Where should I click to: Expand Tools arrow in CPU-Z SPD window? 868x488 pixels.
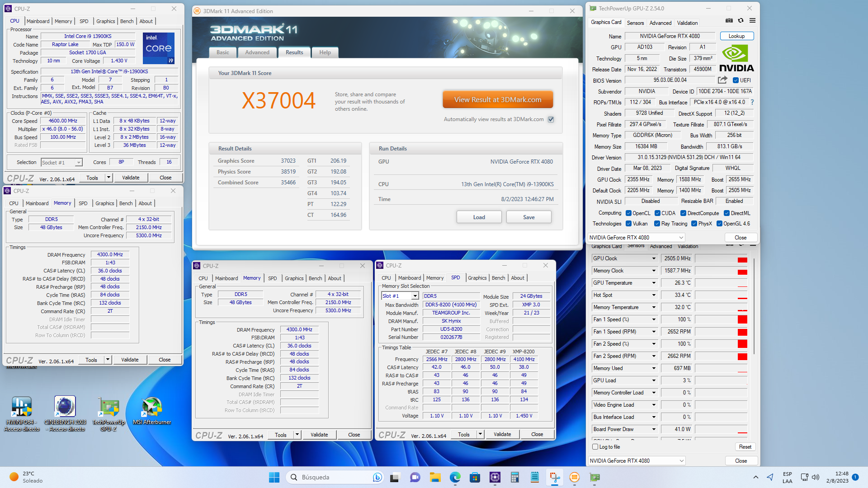click(x=481, y=434)
